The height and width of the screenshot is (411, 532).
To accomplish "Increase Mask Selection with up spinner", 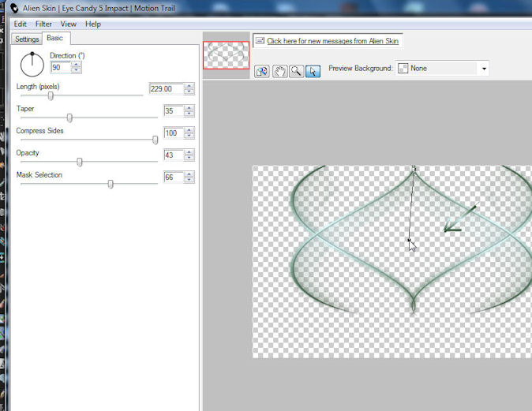I will (x=189, y=174).
